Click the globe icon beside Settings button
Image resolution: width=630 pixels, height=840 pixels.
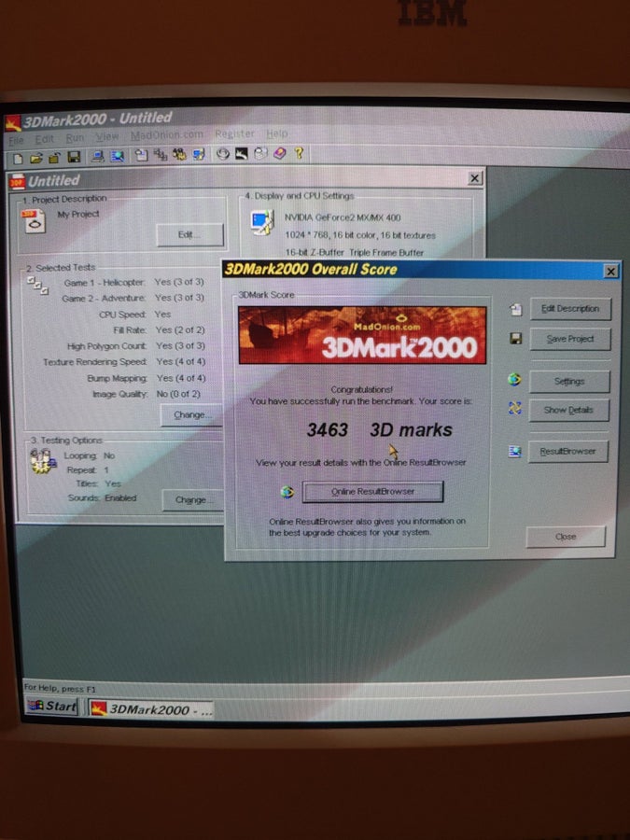pyautogui.click(x=514, y=380)
